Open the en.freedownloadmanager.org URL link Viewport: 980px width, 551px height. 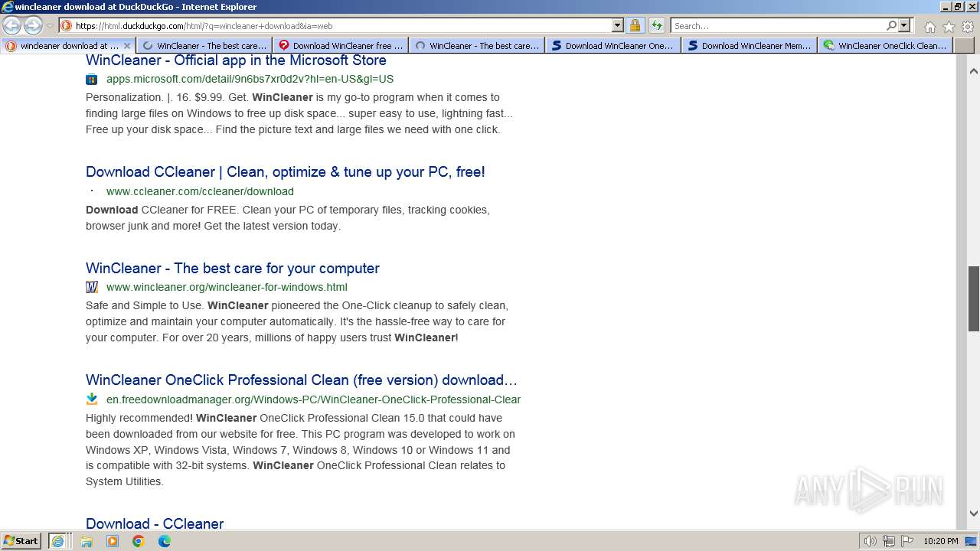tap(313, 399)
